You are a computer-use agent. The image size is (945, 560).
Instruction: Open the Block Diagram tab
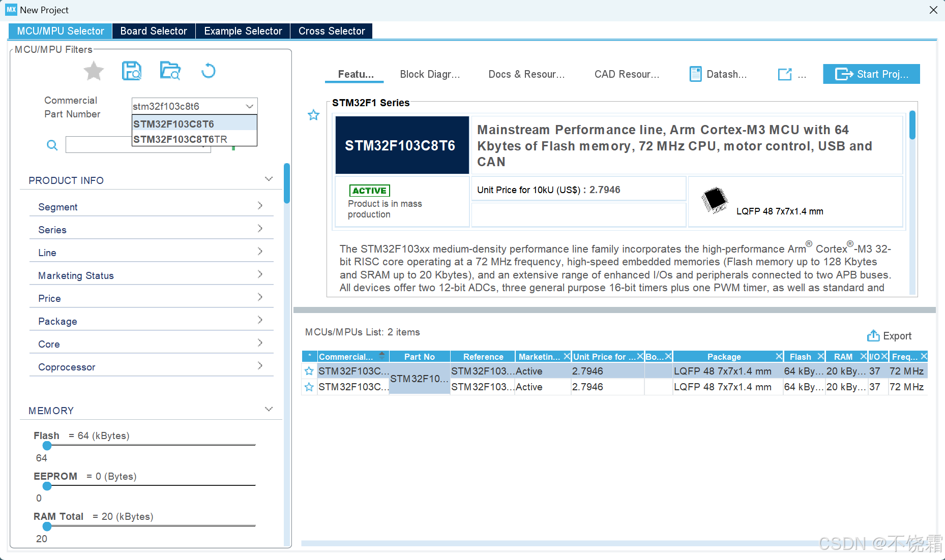(x=430, y=74)
